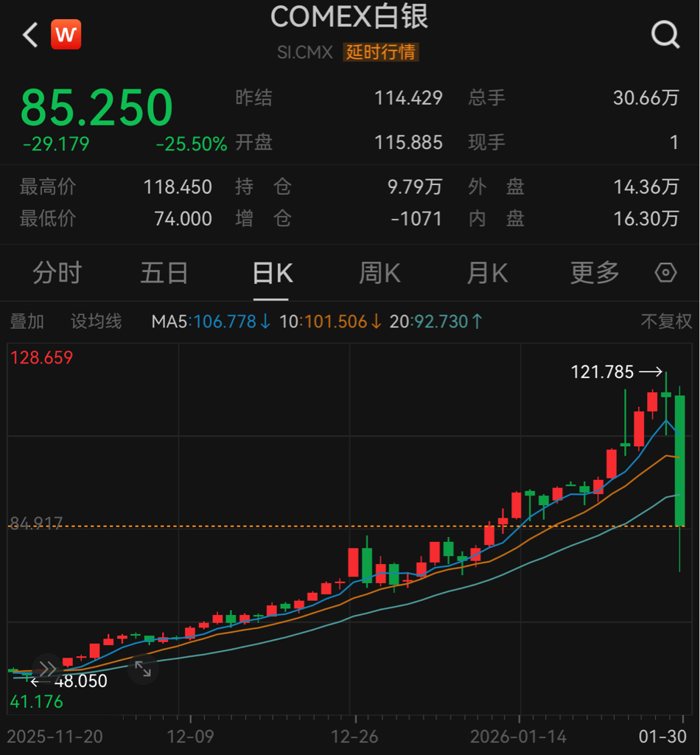Tap the 总手 value 30.66万

click(645, 98)
